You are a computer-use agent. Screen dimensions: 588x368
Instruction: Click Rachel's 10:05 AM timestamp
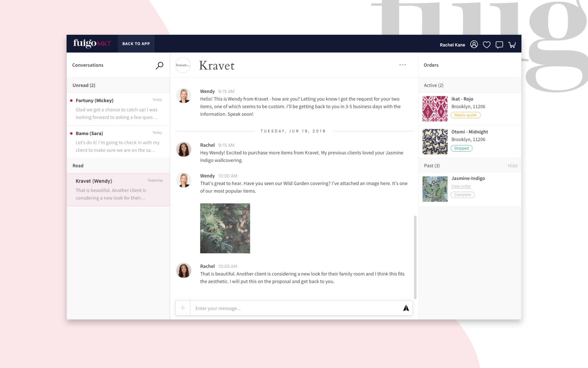point(227,266)
